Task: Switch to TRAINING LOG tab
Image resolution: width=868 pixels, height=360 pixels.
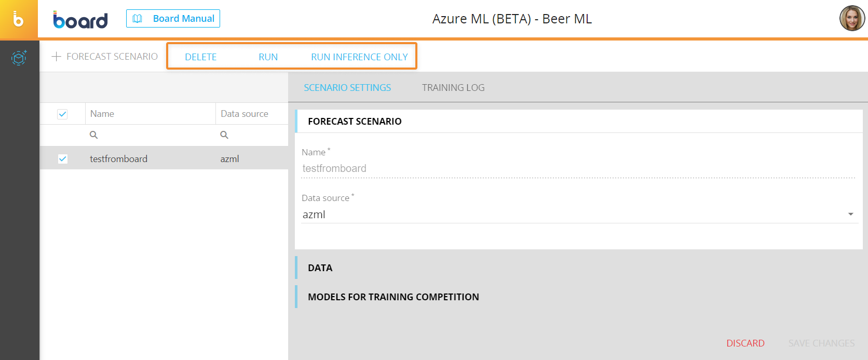Action: point(453,88)
